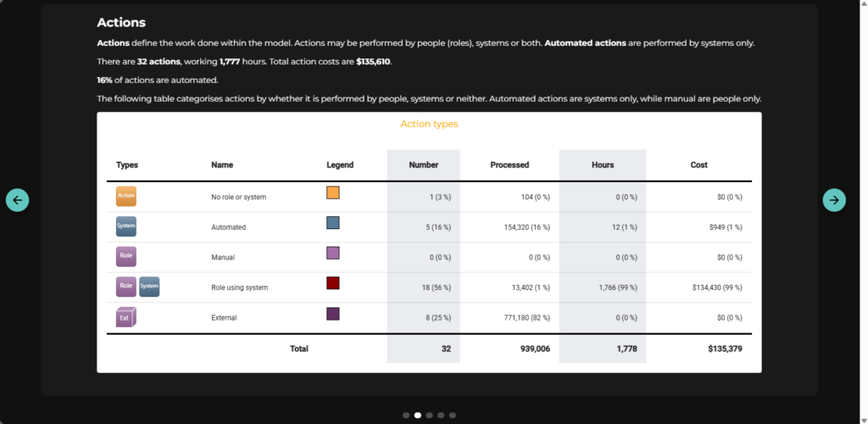Click the Role icon in Role using system row
868x424 pixels.
click(x=125, y=287)
